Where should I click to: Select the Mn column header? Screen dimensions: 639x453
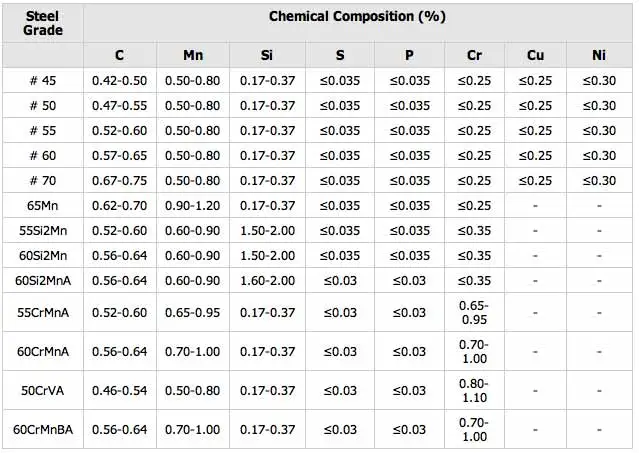pos(193,54)
